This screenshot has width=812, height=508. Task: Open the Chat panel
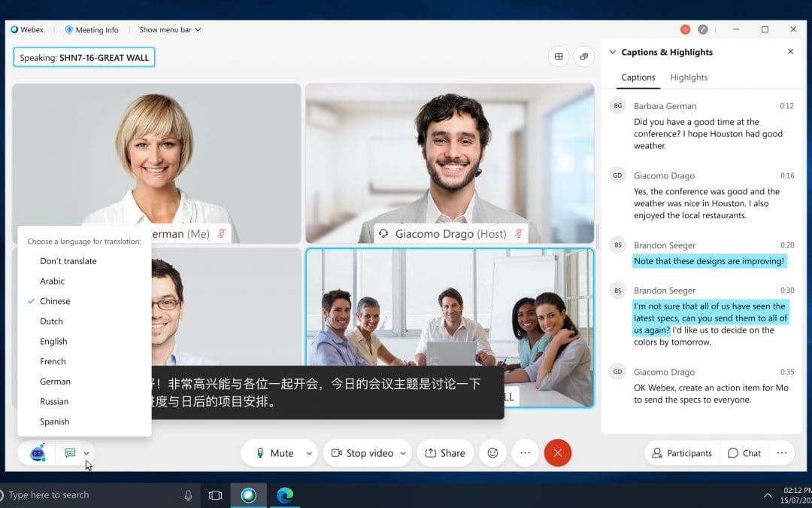[744, 453]
